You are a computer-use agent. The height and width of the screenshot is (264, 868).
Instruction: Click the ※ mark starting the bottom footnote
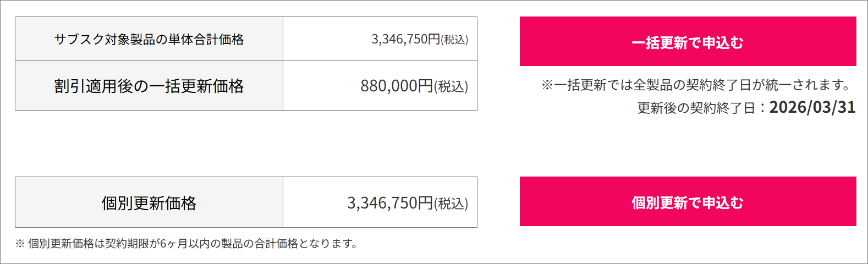20,244
